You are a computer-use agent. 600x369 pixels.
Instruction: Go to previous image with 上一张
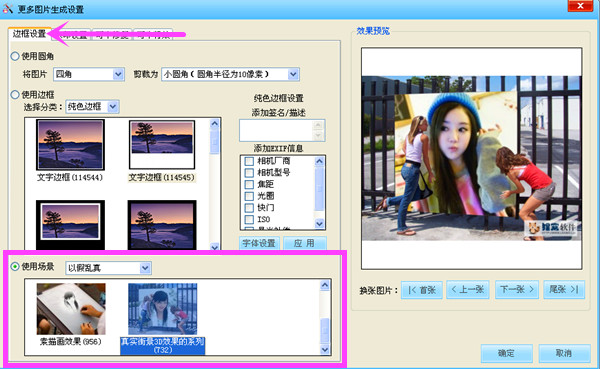(467, 290)
